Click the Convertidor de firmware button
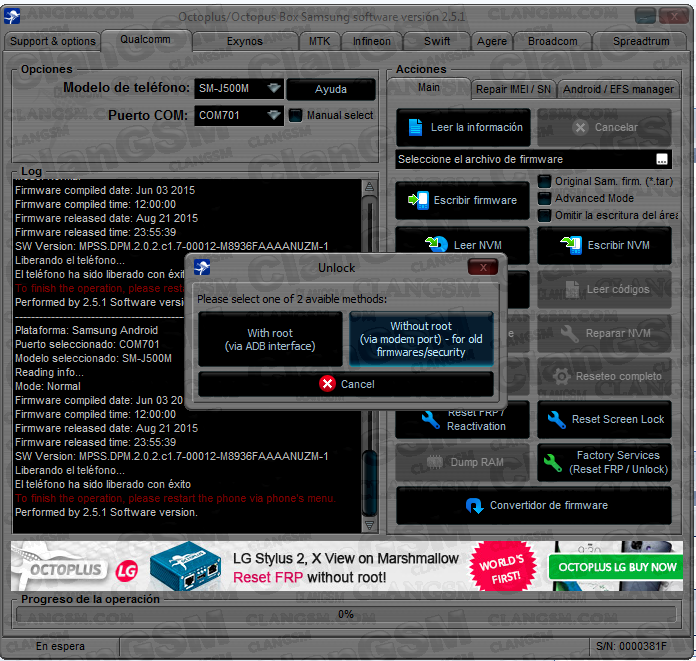696x661 pixels. (534, 506)
